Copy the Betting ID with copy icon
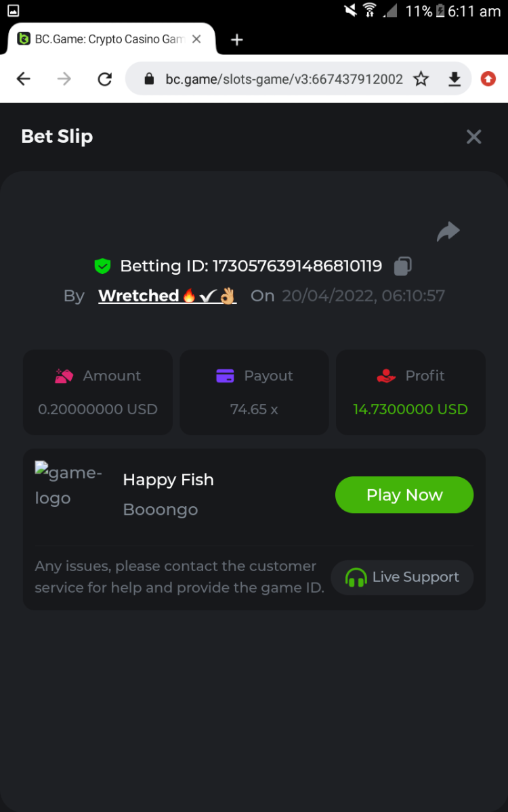 point(403,266)
